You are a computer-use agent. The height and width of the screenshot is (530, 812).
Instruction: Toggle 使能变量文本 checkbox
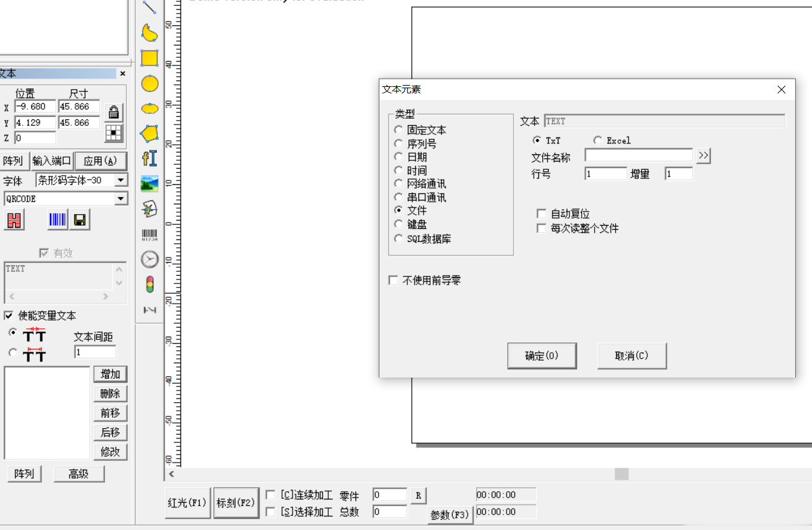tap(8, 315)
